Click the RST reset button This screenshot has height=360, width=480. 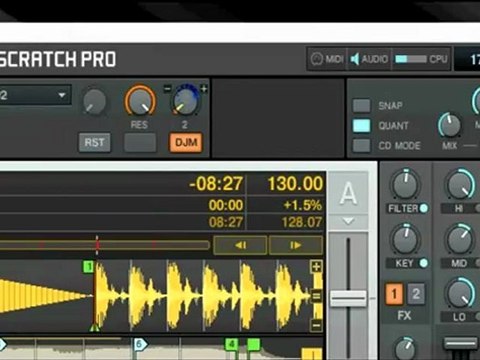[94, 142]
